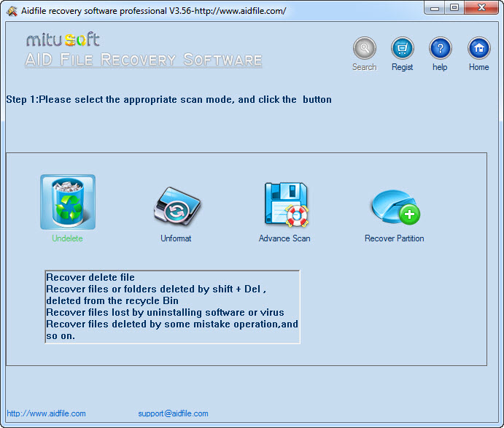Minimize the Aidfile window
504x428 pixels.
tap(435, 8)
